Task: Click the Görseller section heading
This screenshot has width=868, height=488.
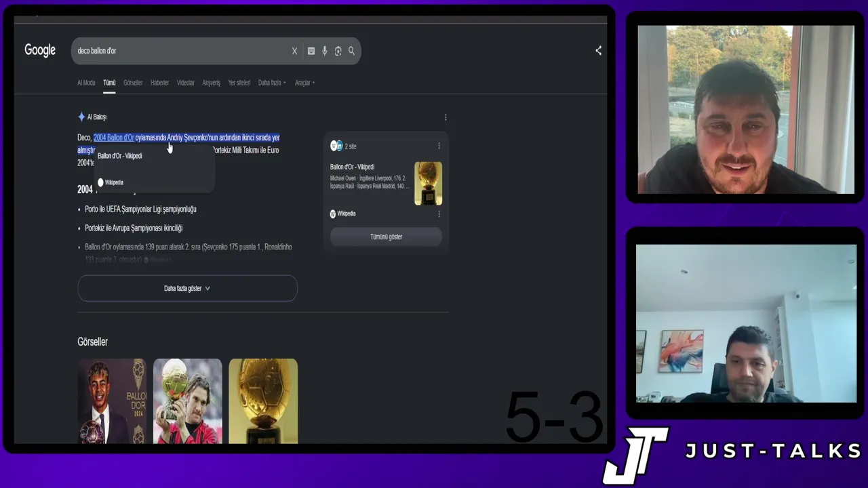Action: [x=92, y=342]
